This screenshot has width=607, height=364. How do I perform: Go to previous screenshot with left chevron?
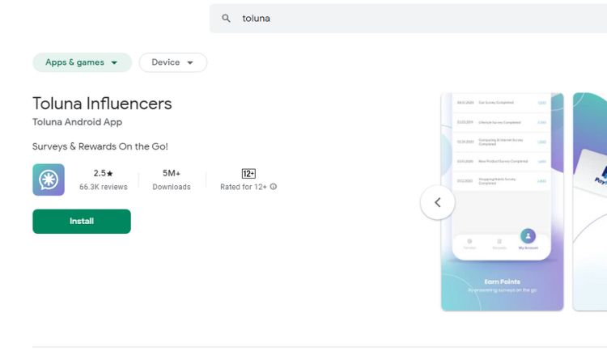437,202
